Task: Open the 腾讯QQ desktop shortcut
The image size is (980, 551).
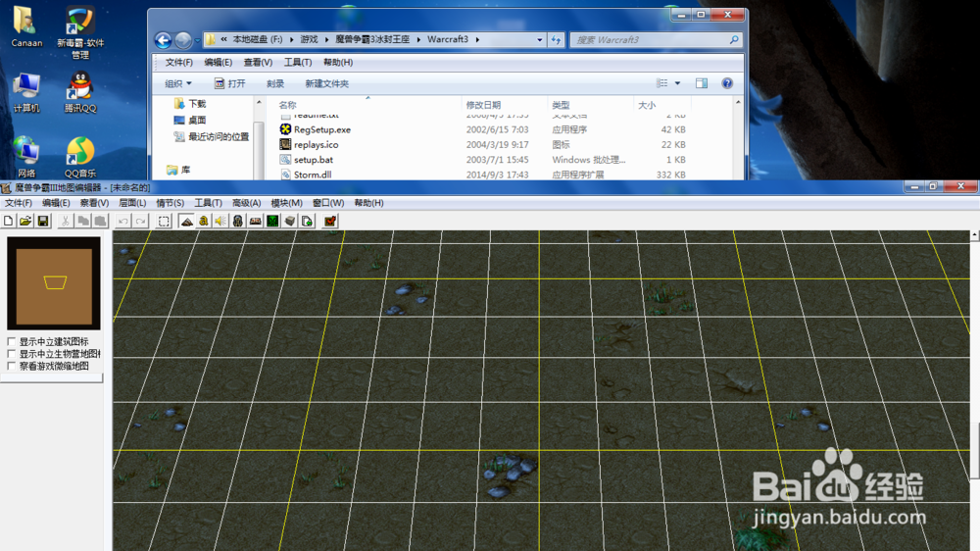Action: pyautogui.click(x=80, y=92)
